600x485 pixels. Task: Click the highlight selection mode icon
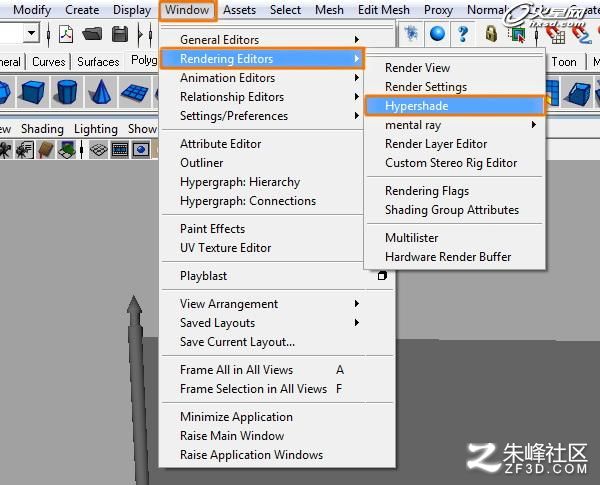click(517, 35)
